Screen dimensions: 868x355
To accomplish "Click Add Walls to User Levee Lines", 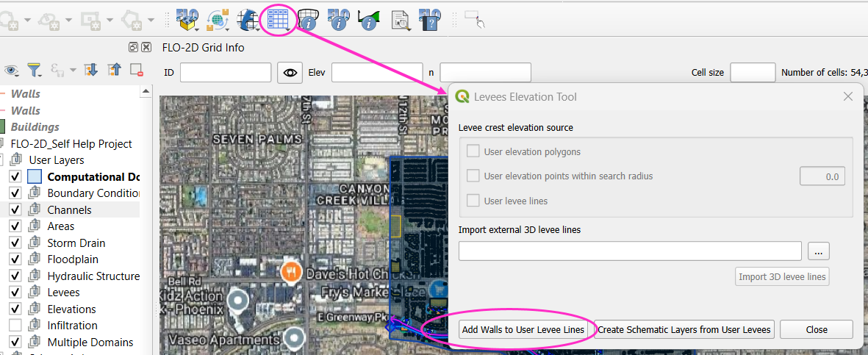I will 523,330.
